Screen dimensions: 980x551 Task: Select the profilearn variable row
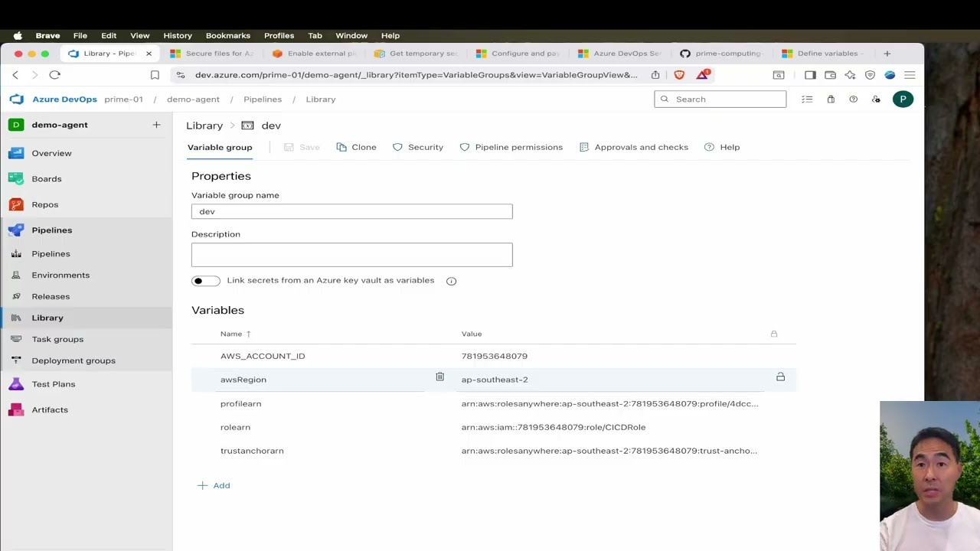(x=494, y=403)
